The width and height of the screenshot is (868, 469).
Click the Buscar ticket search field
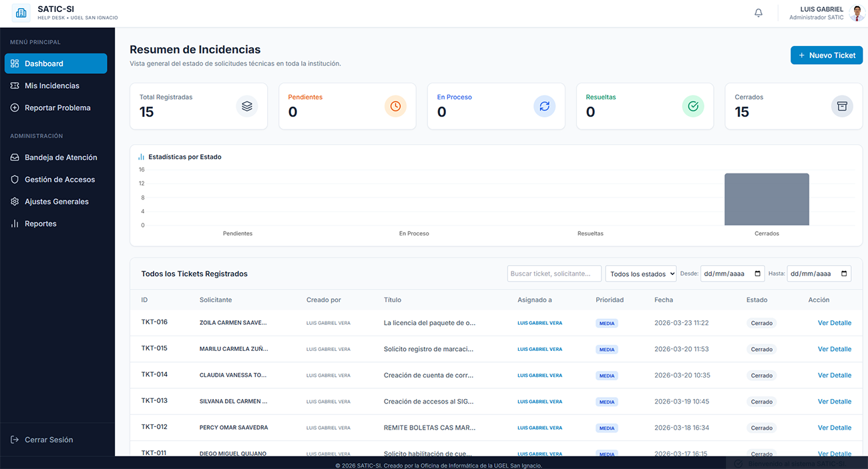point(554,274)
